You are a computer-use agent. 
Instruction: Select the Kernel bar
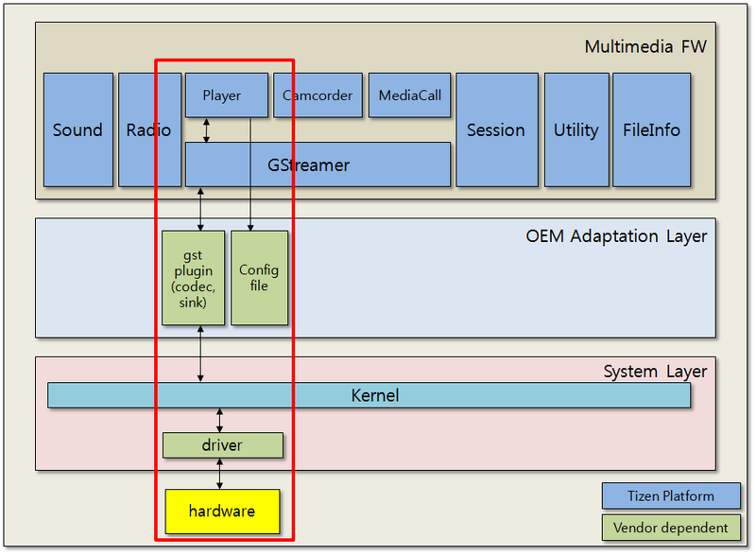point(374,395)
